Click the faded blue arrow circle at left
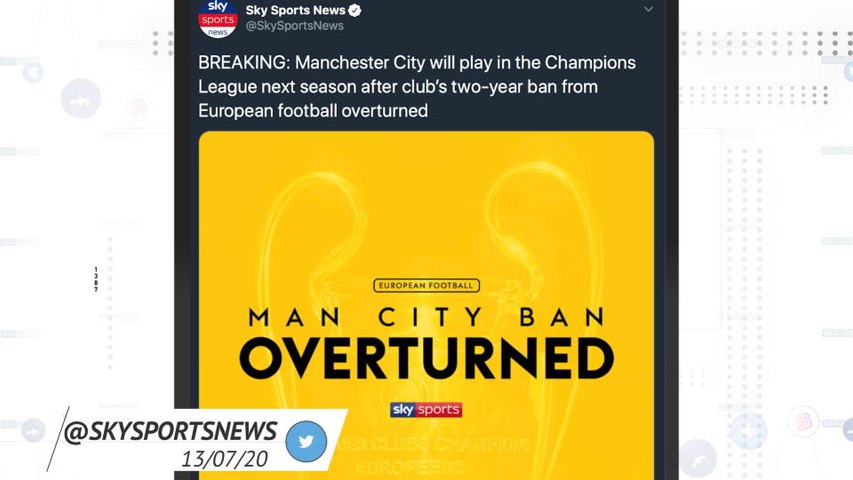Image resolution: width=853 pixels, height=480 pixels. (x=33, y=72)
